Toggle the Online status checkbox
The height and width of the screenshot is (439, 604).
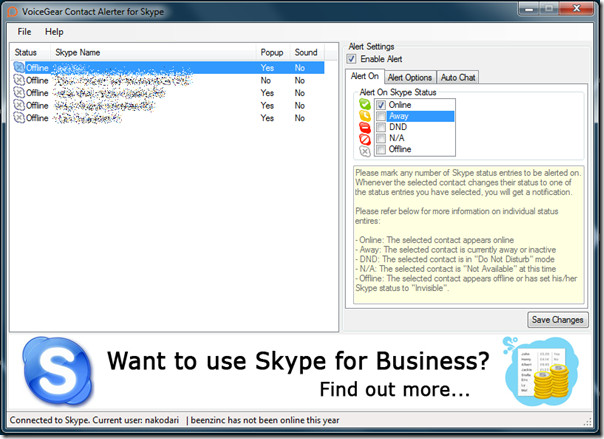[x=381, y=105]
